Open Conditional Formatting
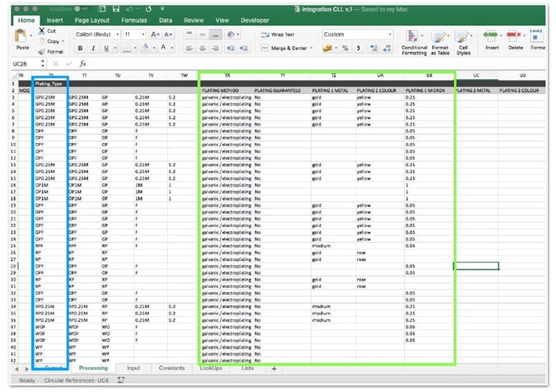The width and height of the screenshot is (556, 392). coord(414,43)
